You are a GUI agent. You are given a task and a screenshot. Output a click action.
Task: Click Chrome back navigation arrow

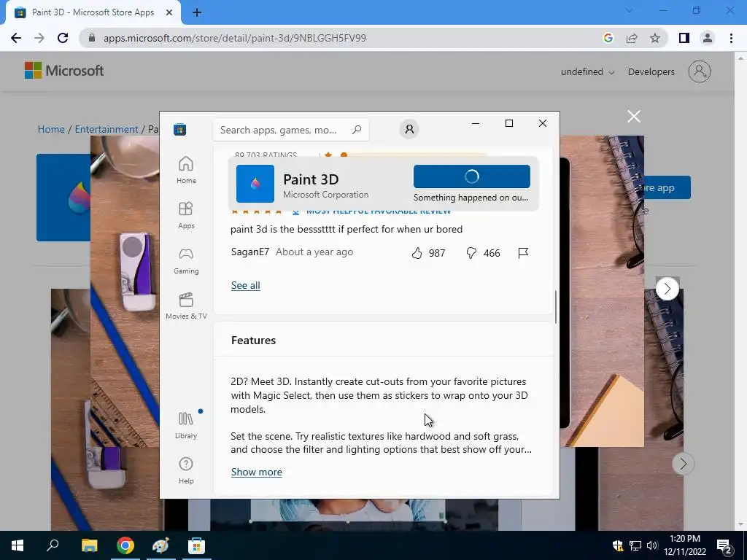(16, 38)
